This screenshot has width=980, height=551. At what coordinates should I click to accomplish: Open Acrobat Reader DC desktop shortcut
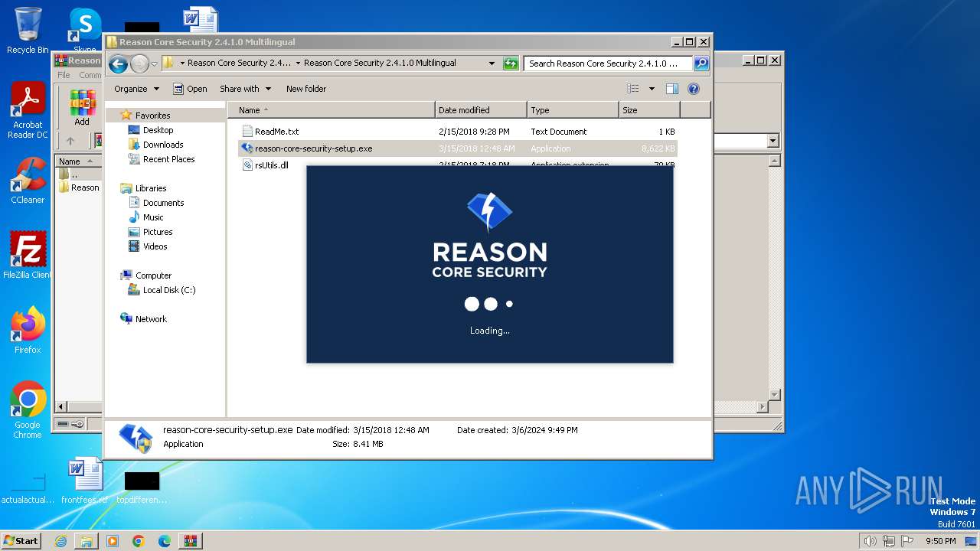click(28, 111)
